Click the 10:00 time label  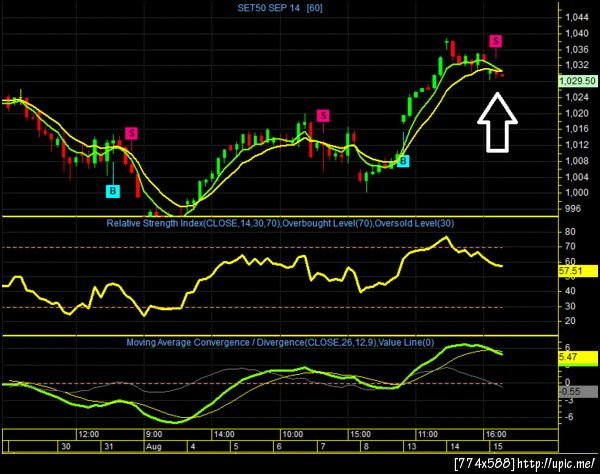pos(293,435)
